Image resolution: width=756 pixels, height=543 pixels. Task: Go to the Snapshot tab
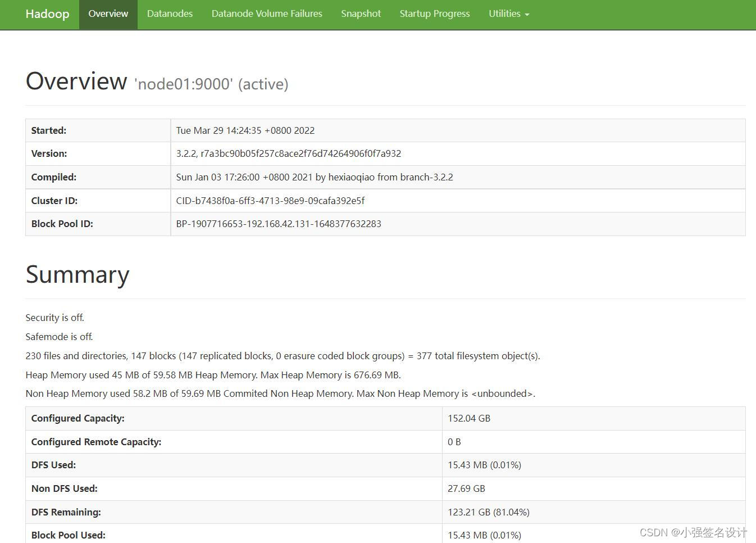[x=361, y=14]
